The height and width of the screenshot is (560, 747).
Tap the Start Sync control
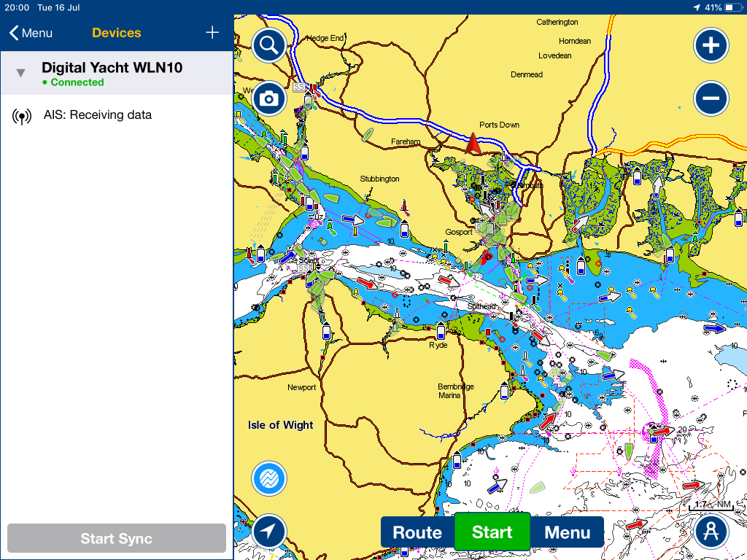[x=117, y=538]
